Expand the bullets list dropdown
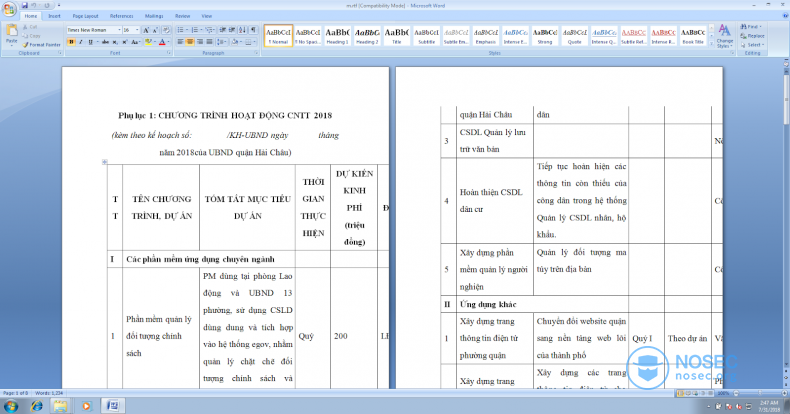790x414 pixels. coord(187,30)
